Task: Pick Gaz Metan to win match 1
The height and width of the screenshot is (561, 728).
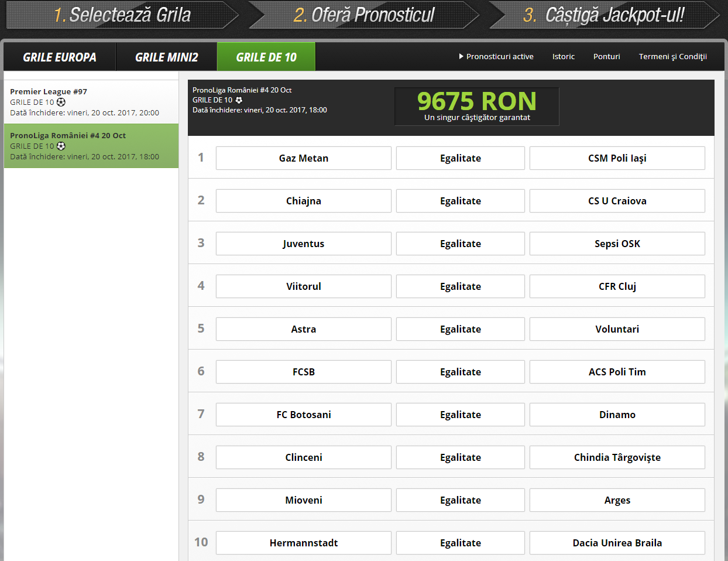Action: tap(304, 158)
